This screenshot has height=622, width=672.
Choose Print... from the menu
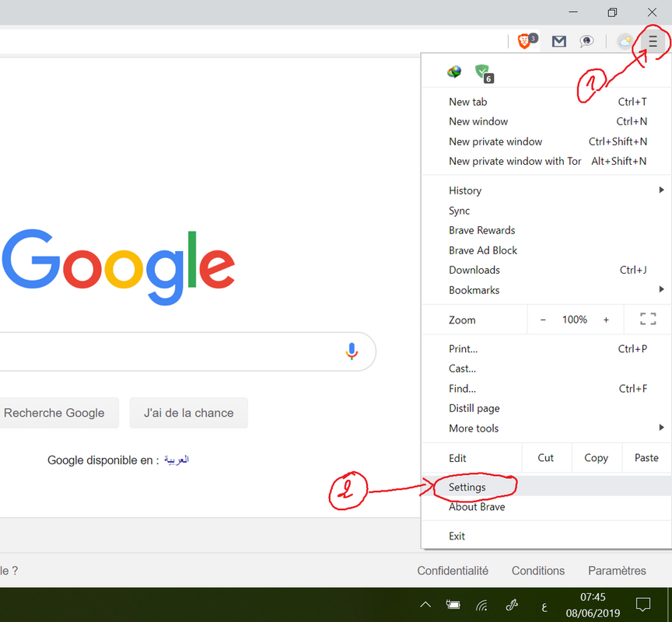point(547,349)
